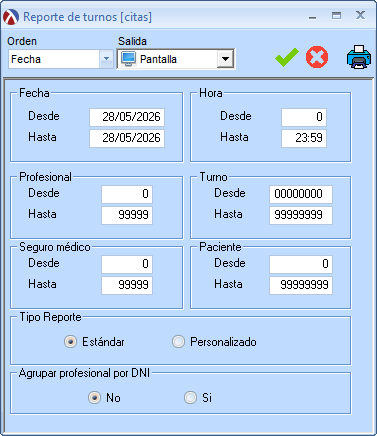
Task: Focus the Paciente Desde field
Action: 301,264
